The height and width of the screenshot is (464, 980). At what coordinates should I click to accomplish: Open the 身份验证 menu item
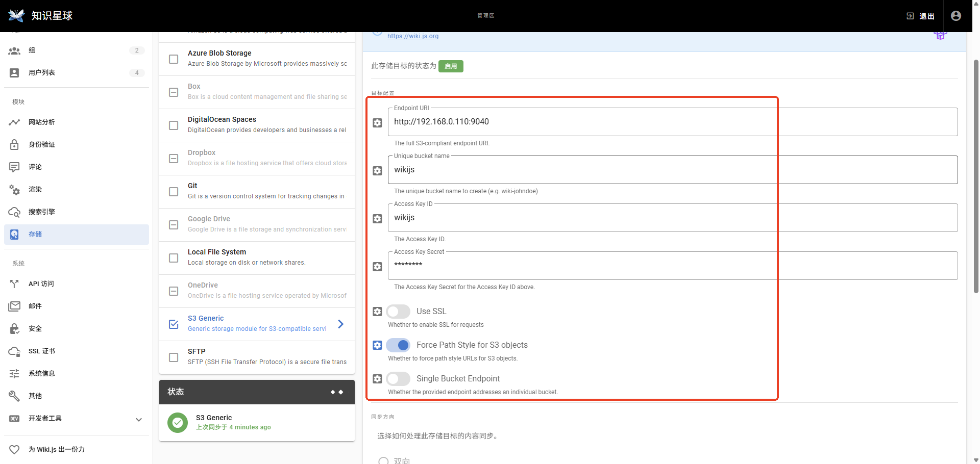click(x=77, y=145)
